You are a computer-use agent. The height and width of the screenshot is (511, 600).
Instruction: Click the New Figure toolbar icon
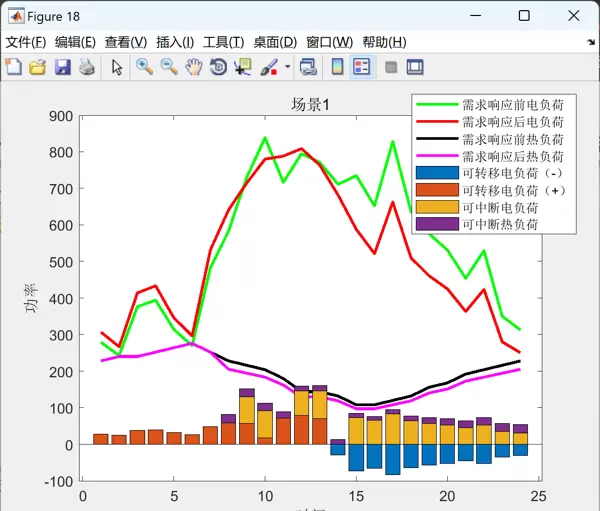(14, 67)
